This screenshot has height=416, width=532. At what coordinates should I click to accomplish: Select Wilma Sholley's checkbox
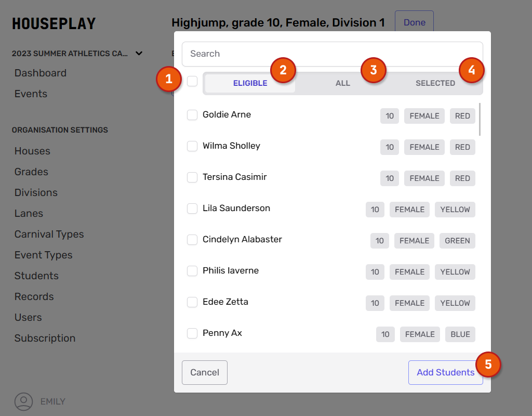192,146
